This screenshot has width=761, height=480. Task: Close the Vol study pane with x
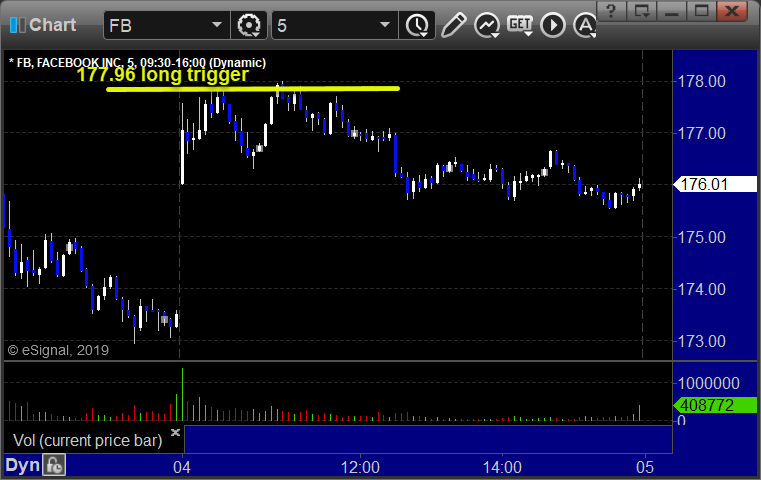pos(175,432)
